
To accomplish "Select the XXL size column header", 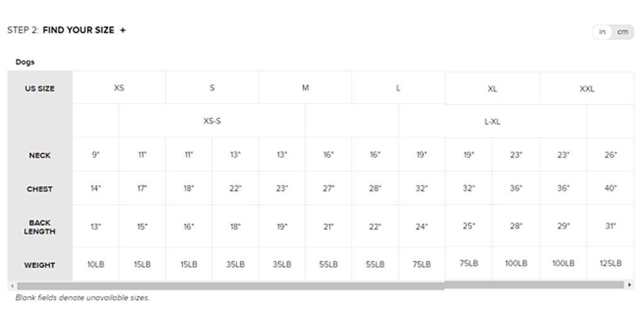I will point(587,89).
